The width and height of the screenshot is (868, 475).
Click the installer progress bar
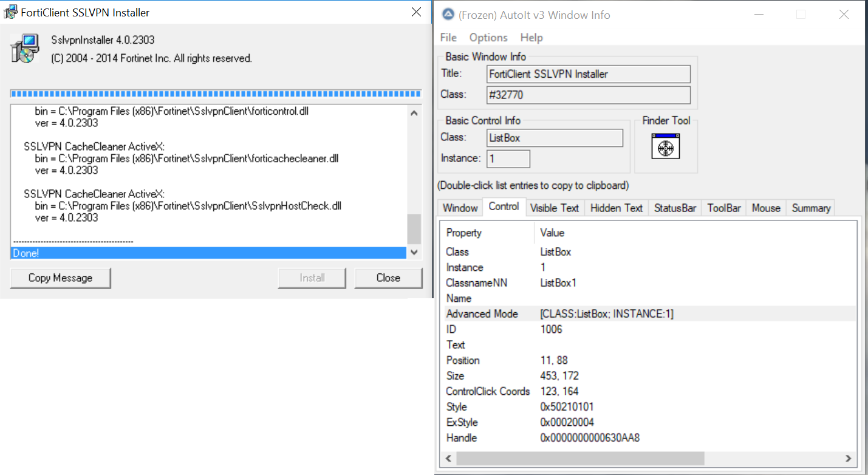[216, 94]
